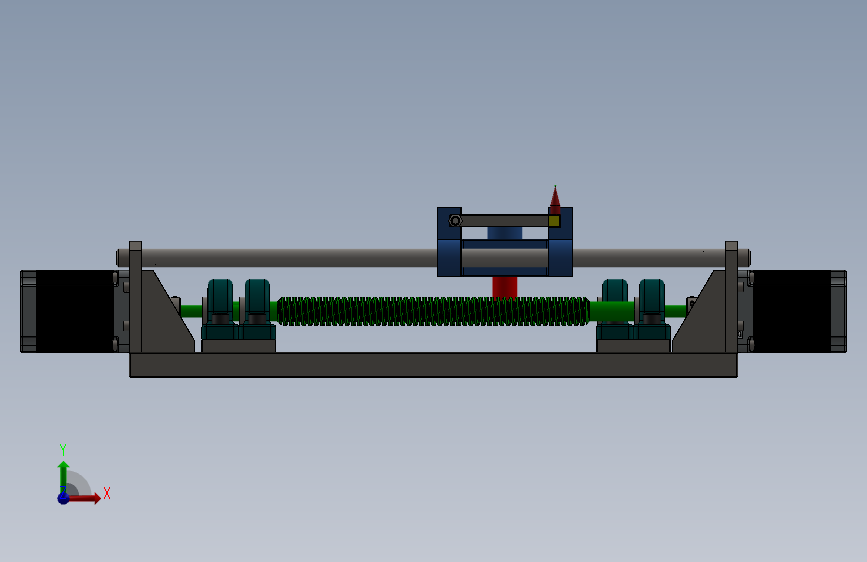Select the long dark base plate
The width and height of the screenshot is (867, 562).
point(434,365)
